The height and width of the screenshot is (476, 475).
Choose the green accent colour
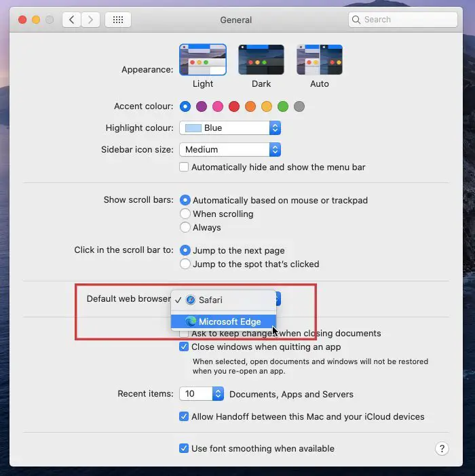click(x=283, y=106)
